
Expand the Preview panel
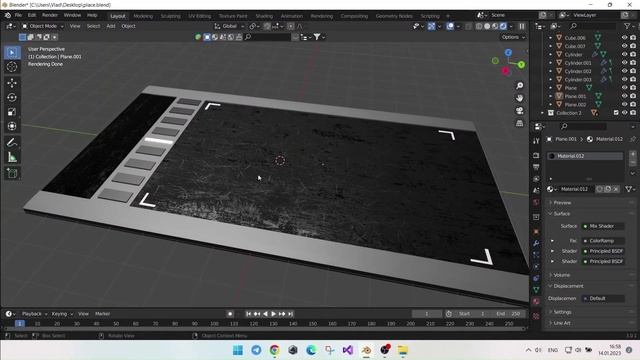562,203
